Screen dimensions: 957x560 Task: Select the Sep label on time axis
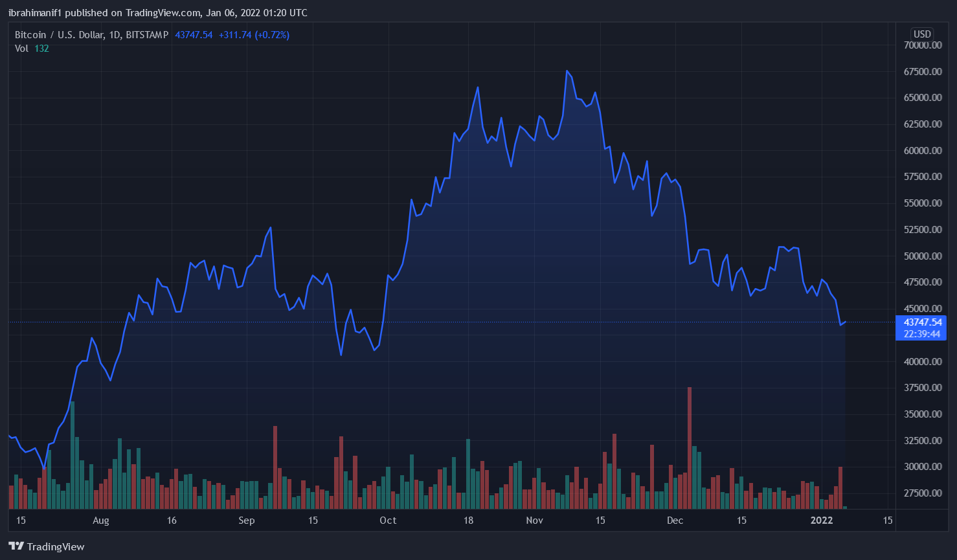(x=247, y=521)
